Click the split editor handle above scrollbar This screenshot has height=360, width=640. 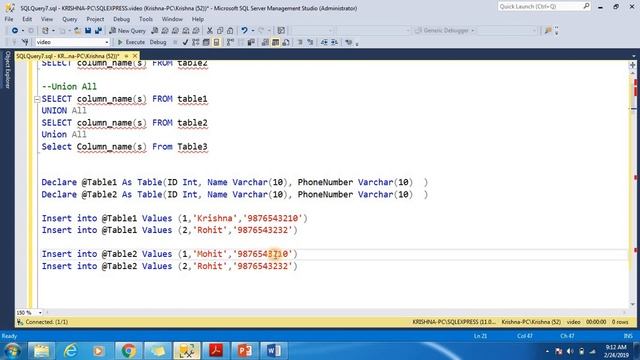(x=633, y=65)
